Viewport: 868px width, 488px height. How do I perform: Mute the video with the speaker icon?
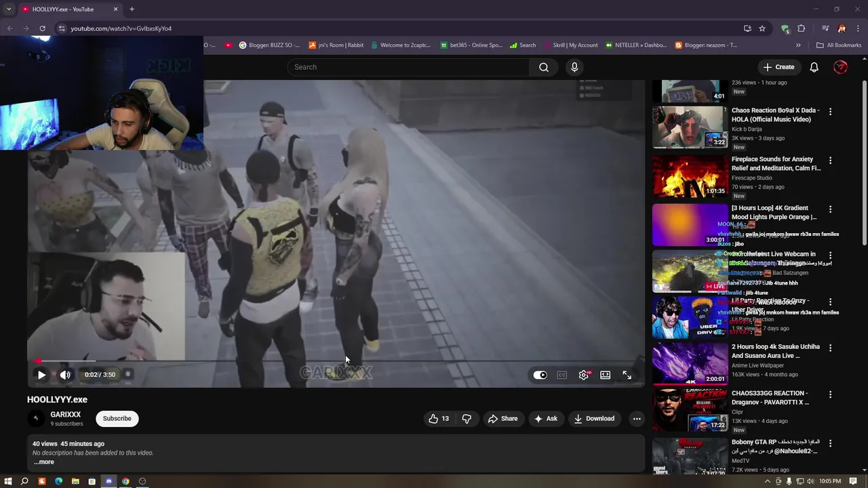pos(65,375)
